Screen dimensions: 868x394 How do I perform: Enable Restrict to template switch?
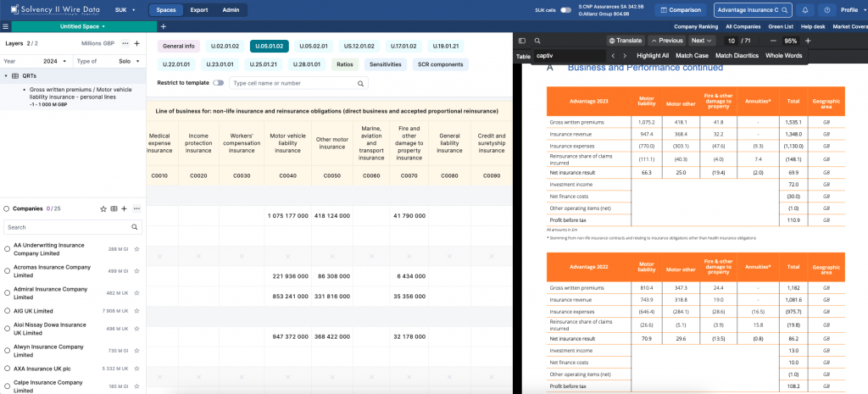[x=219, y=83]
